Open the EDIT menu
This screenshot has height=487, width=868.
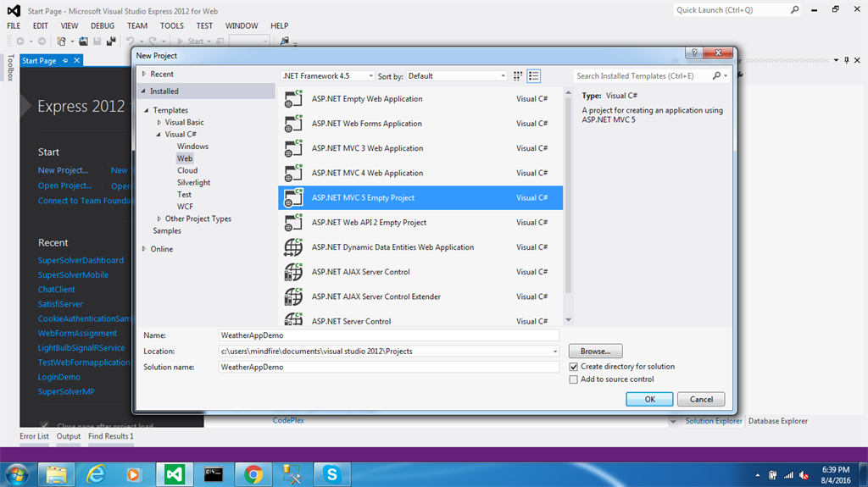point(41,25)
